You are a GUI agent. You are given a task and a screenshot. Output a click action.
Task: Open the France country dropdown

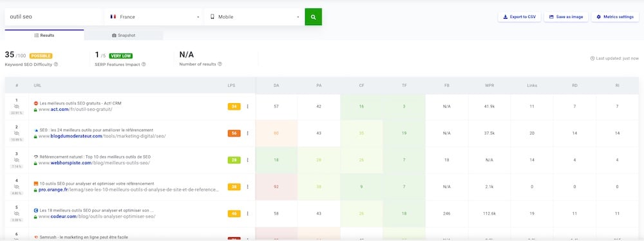(x=154, y=17)
